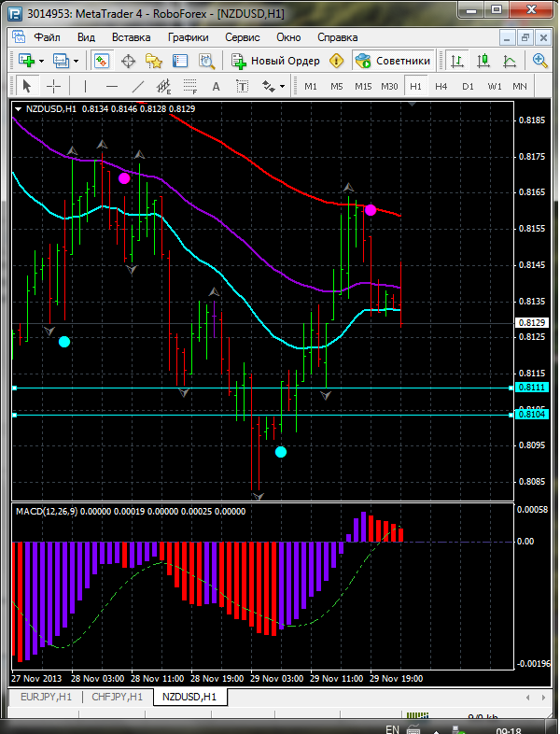Open the Strategy Tester magnifier icon
This screenshot has height=734, width=560.
(x=206, y=61)
